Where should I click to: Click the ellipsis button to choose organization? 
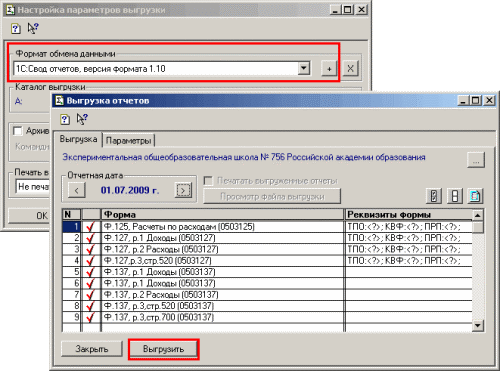pos(476,160)
